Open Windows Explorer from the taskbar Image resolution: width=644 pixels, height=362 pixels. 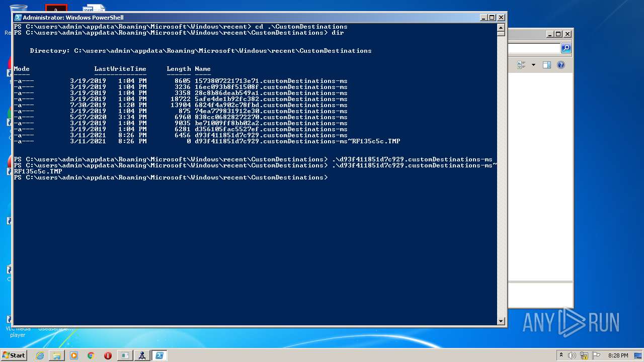pyautogui.click(x=57, y=355)
